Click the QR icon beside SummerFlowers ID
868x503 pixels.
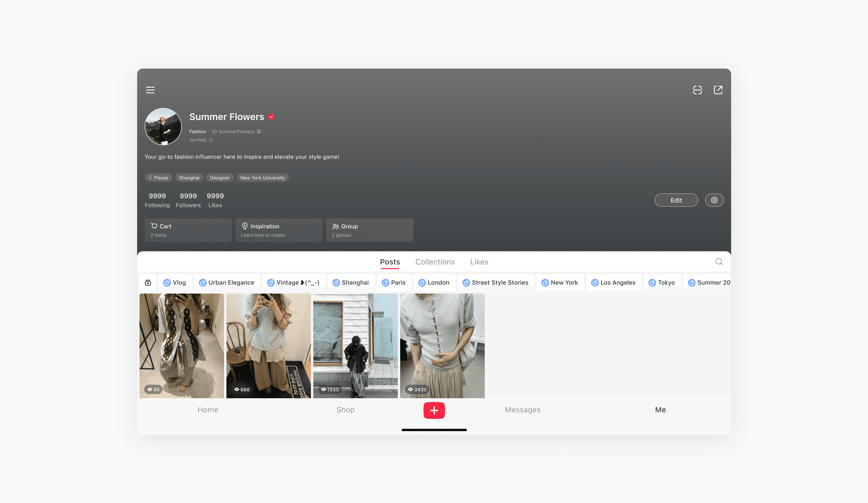pyautogui.click(x=259, y=131)
